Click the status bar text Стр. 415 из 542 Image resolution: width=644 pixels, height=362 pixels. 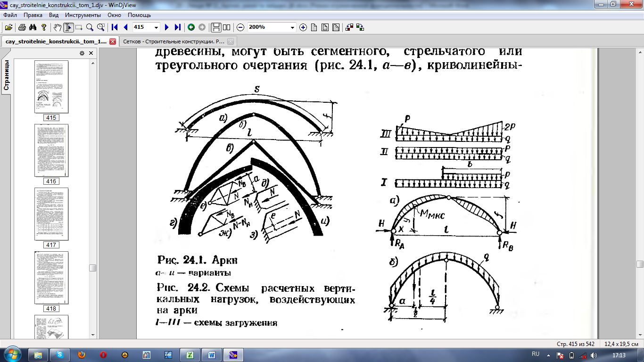coord(575,344)
